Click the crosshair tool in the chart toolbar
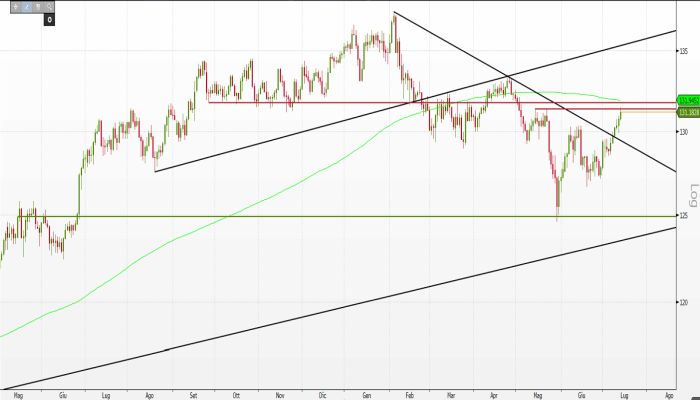Viewport: 700px width, 400px height. click(x=15, y=6)
